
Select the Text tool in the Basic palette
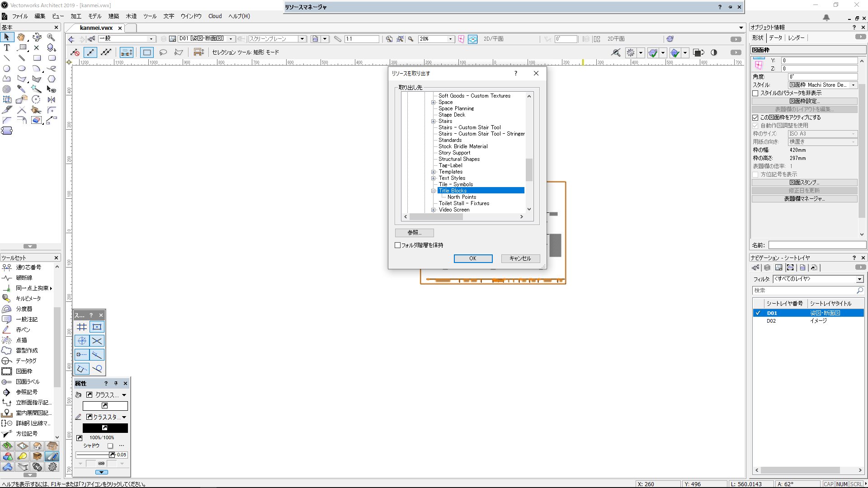7,47
